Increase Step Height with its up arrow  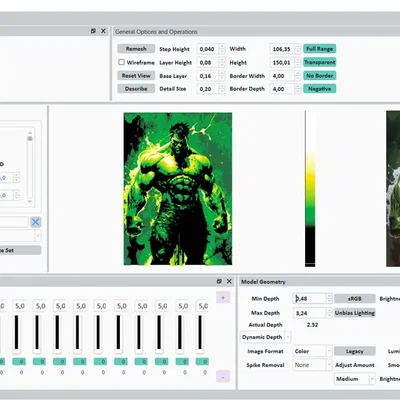click(222, 46)
